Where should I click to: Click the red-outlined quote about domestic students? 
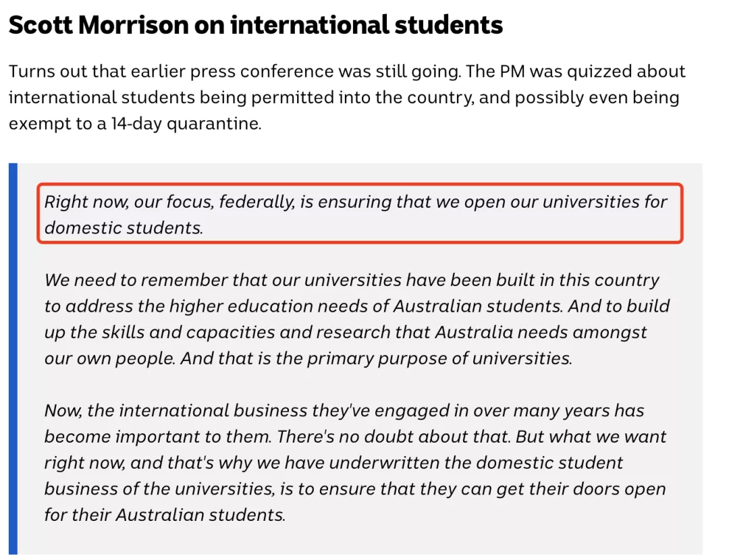point(360,213)
